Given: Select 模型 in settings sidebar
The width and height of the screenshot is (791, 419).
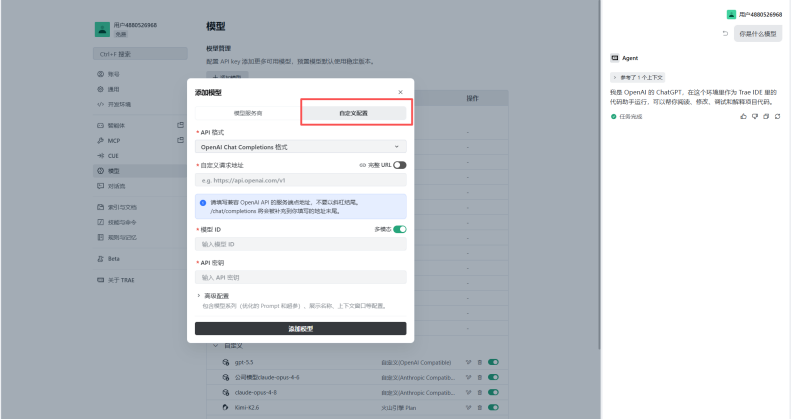Looking at the screenshot, I should pyautogui.click(x=140, y=171).
